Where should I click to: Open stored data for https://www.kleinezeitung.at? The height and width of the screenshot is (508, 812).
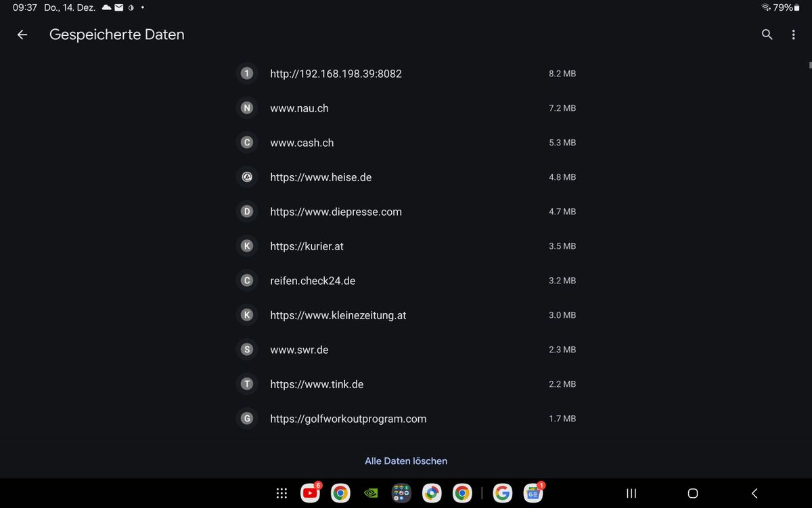click(x=406, y=315)
